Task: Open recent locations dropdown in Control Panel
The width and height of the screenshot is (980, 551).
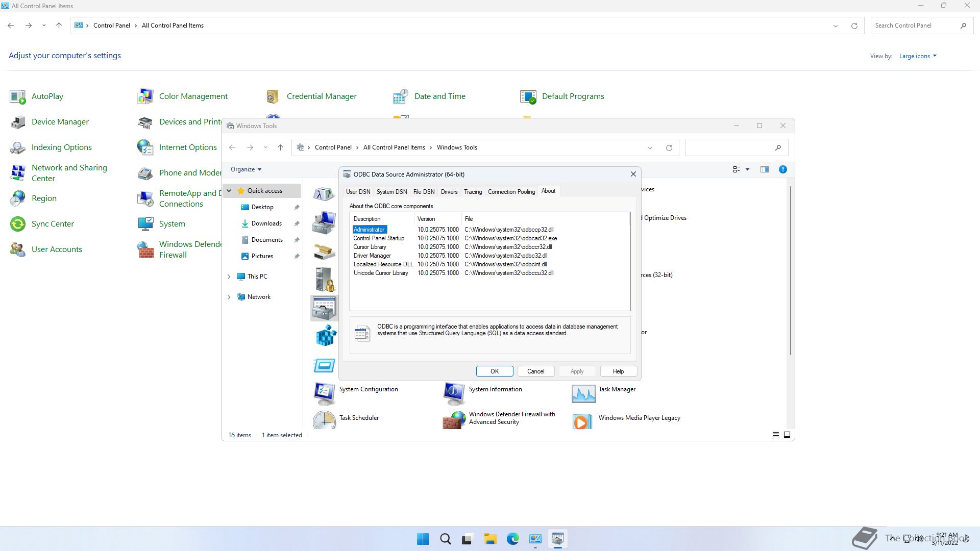Action: 44,26
